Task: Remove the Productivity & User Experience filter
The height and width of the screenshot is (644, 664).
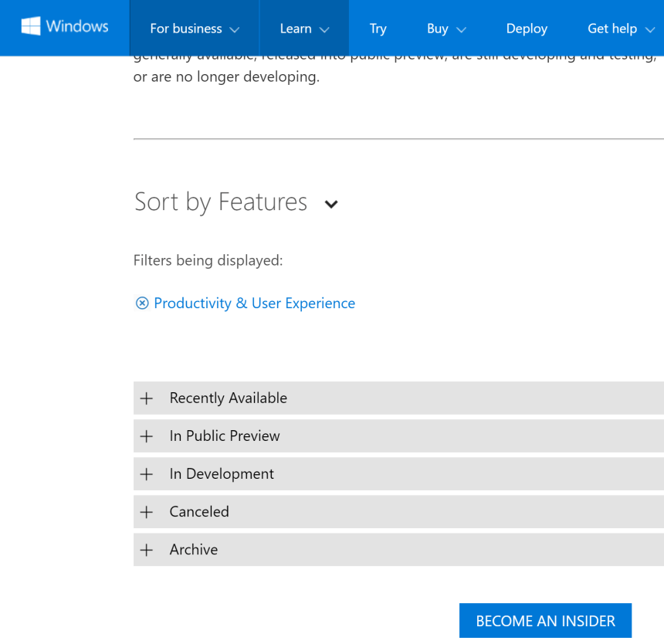Action: 141,303
